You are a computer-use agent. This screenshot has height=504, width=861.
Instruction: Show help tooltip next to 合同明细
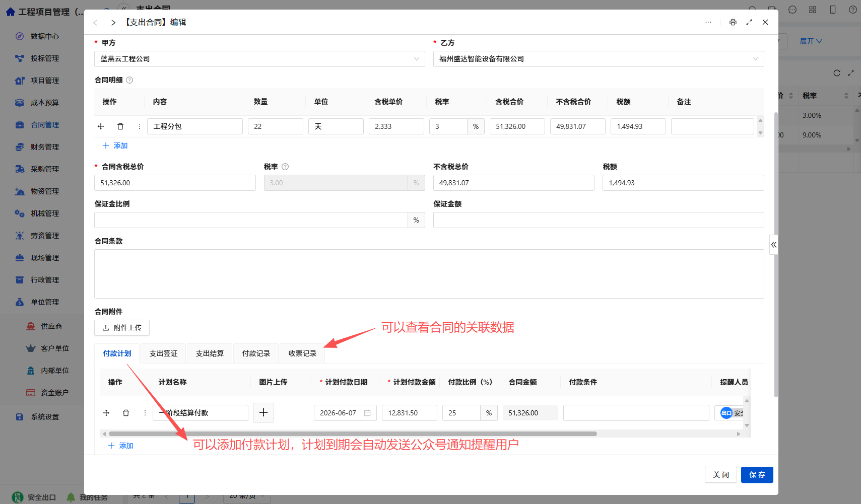coord(129,80)
